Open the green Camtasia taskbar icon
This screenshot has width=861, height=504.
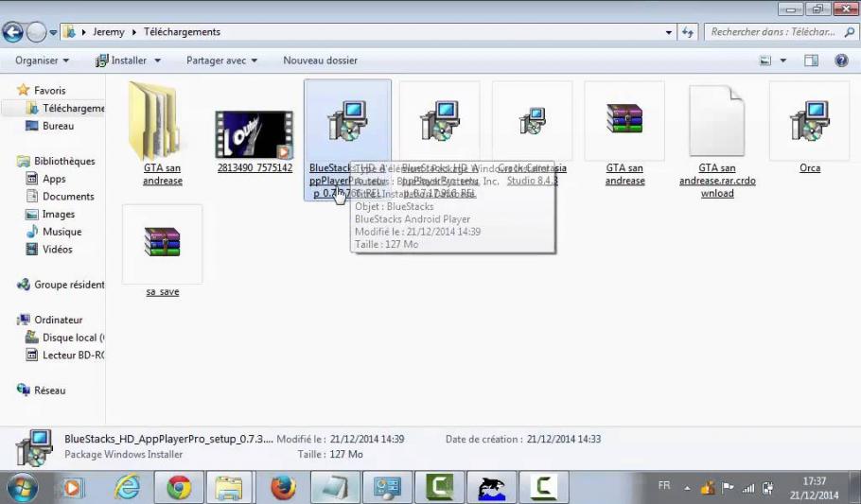click(439, 488)
